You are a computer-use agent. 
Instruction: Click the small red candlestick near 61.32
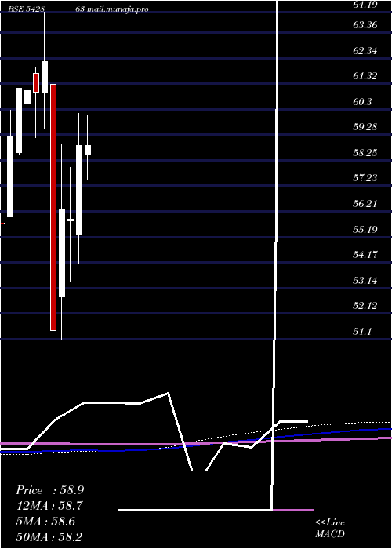click(36, 82)
